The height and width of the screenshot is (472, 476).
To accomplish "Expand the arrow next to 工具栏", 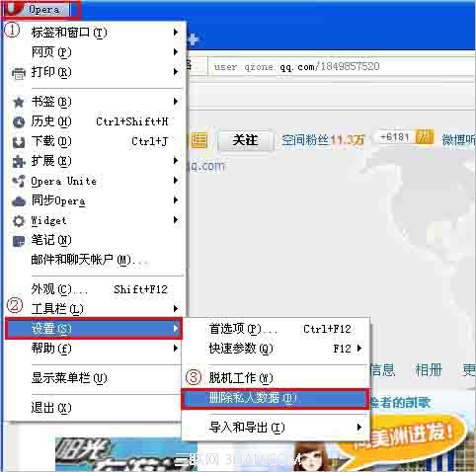I will click(176, 309).
